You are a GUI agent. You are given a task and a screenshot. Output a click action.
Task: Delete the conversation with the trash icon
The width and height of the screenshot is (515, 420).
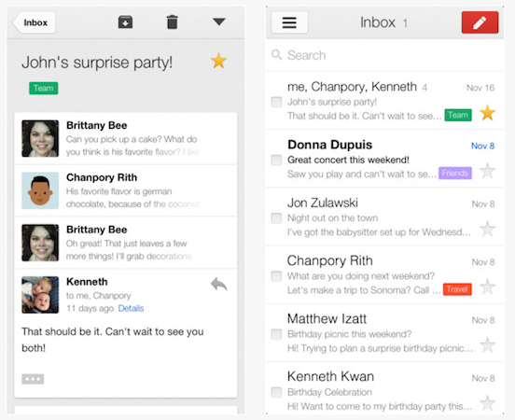(x=172, y=22)
